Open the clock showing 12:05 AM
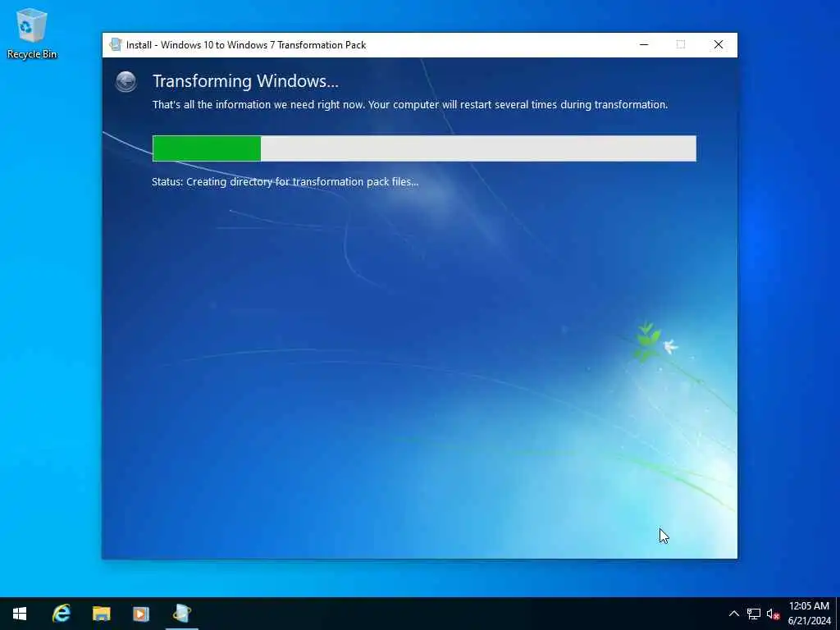 point(809,614)
